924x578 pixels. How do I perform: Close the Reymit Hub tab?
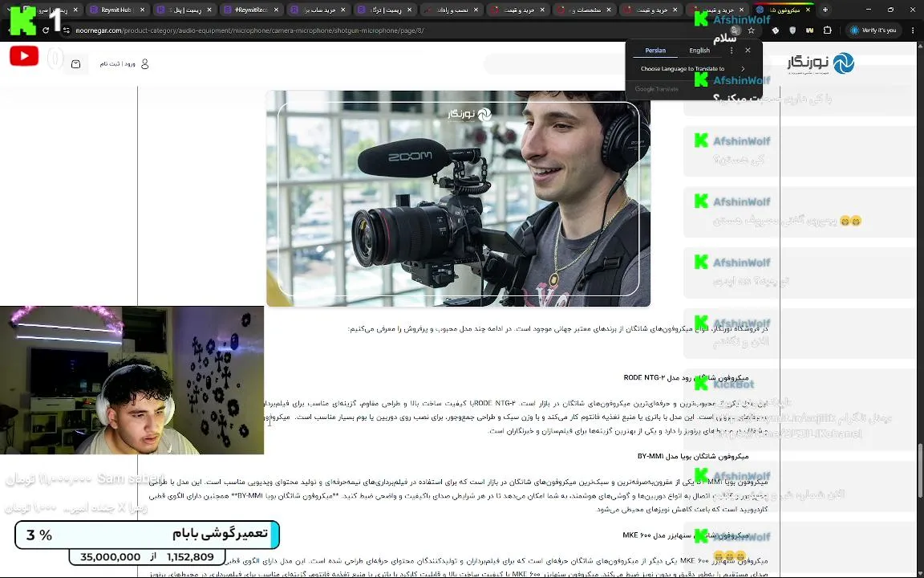coord(143,10)
